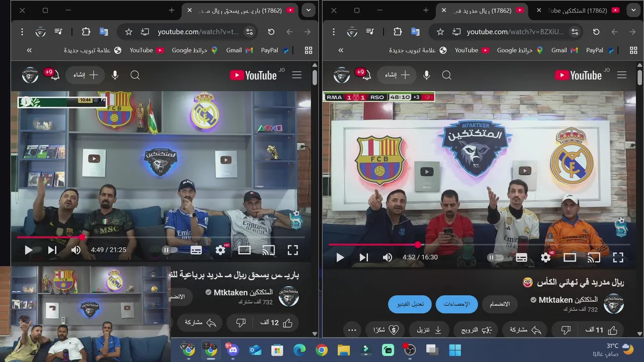Image resolution: width=644 pixels, height=362 pixels.
Task: Skip to next video in 16:30 player
Action: (364, 257)
